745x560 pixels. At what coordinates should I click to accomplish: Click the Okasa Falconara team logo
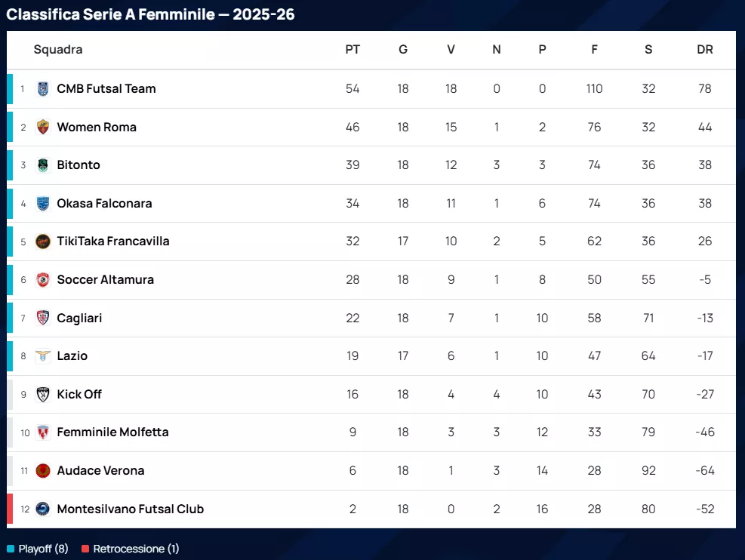point(43,203)
